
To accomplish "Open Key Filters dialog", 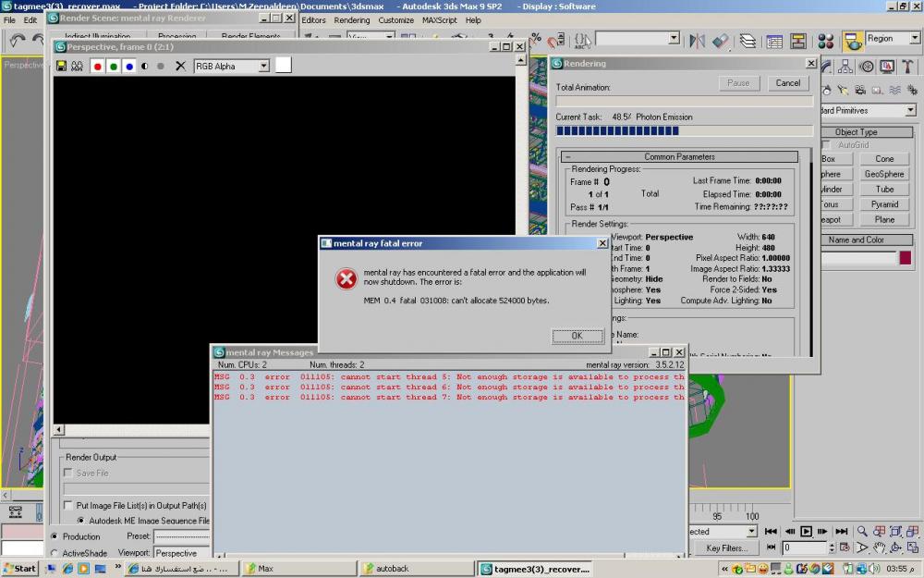I will coord(726,547).
